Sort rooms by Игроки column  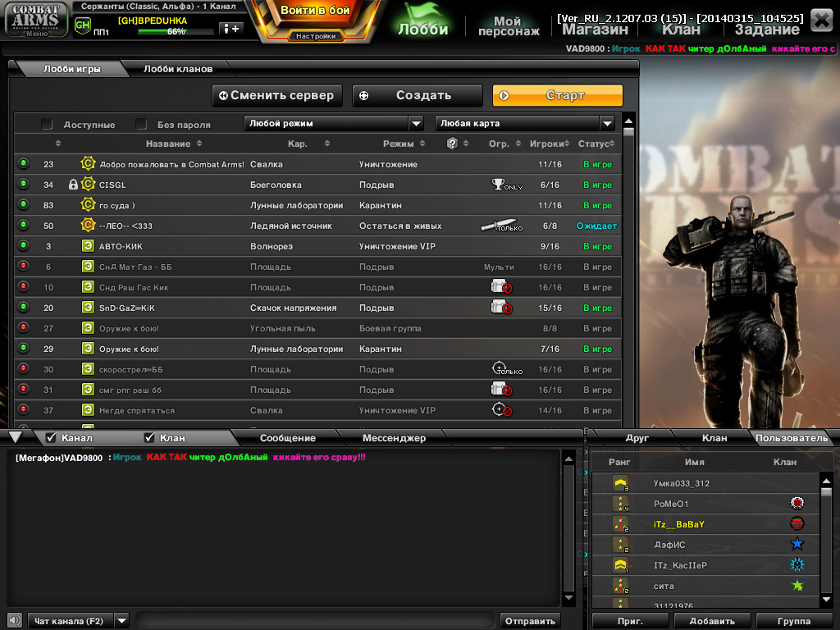point(550,144)
